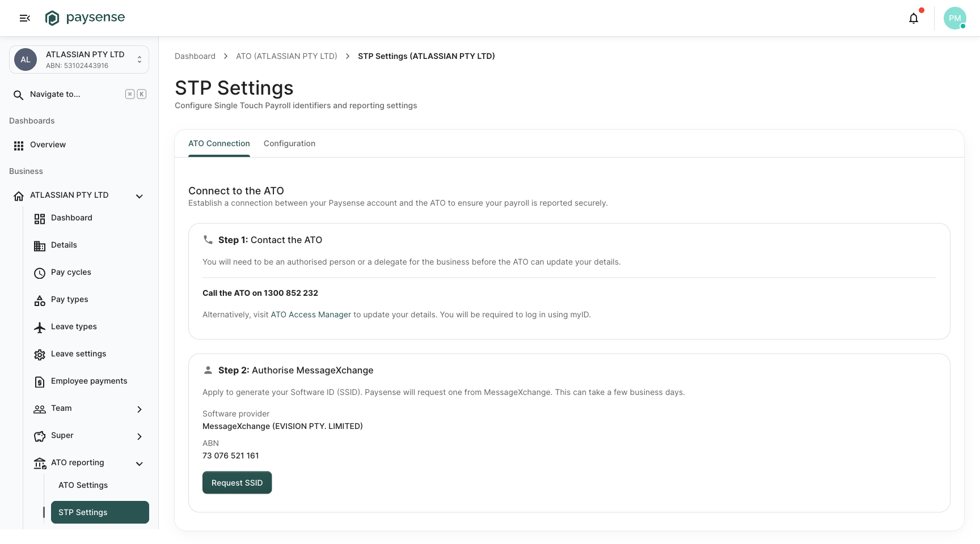The height and width of the screenshot is (544, 980).
Task: Expand the Team submenu chevron
Action: [x=140, y=409]
